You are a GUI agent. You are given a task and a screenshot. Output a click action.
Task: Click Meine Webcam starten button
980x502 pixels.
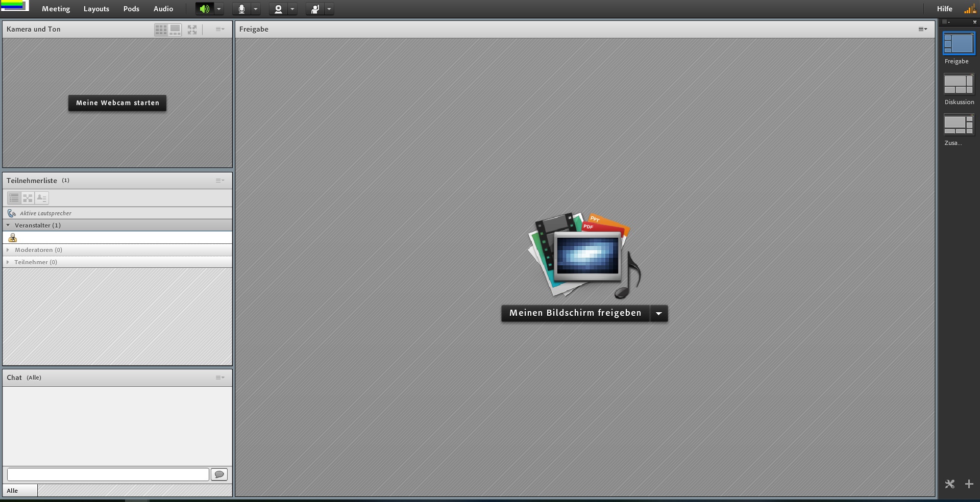[x=117, y=103]
